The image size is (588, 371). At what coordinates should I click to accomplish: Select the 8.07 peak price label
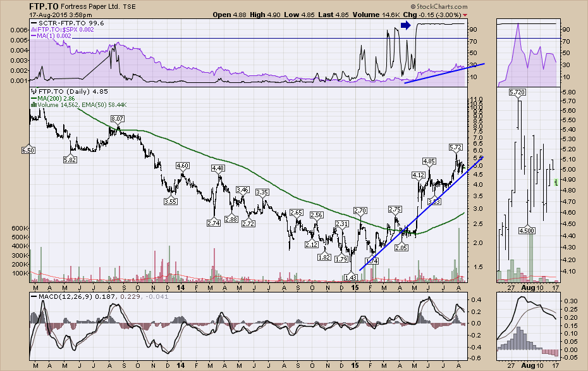pyautogui.click(x=117, y=119)
